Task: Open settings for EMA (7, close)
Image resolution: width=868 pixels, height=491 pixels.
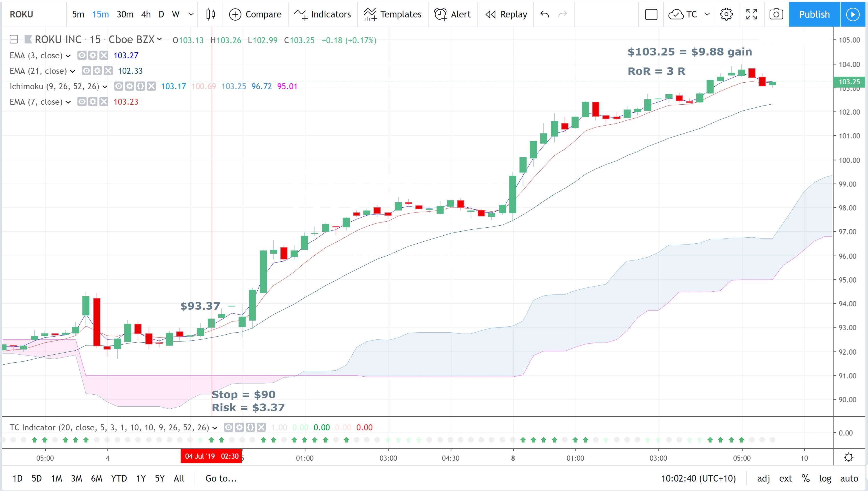Action: 93,102
